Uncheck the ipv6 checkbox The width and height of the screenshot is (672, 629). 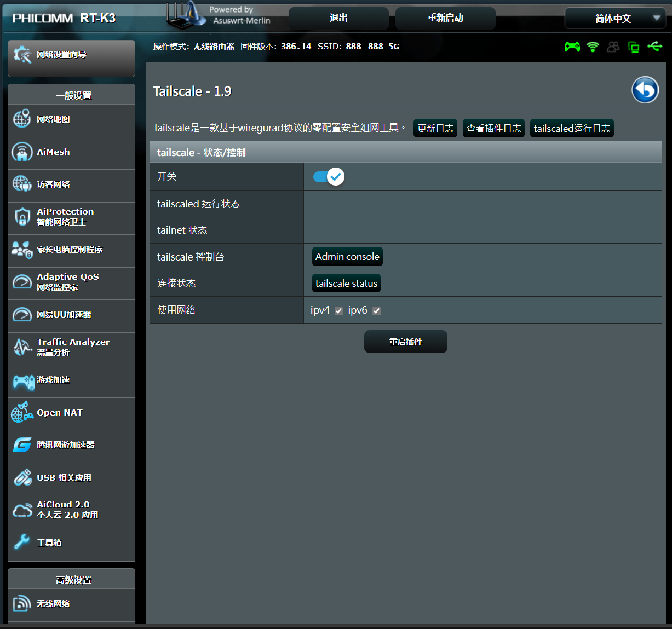[376, 311]
